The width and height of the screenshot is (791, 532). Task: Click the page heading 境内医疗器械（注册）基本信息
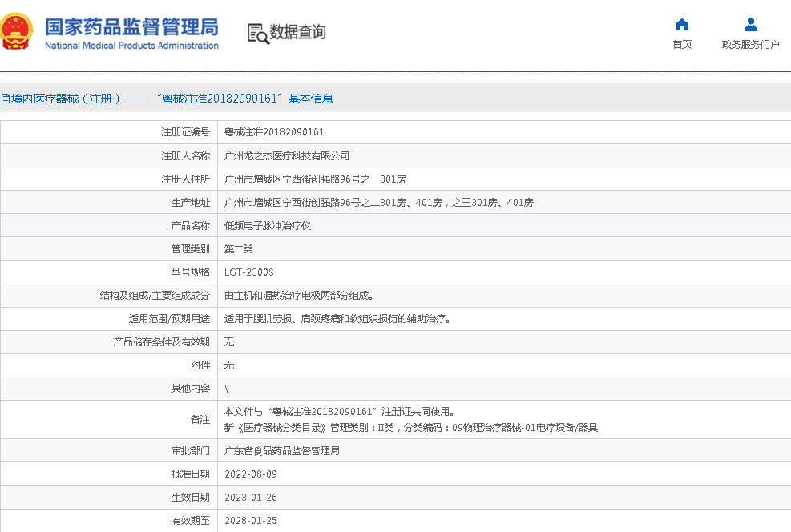click(167, 99)
